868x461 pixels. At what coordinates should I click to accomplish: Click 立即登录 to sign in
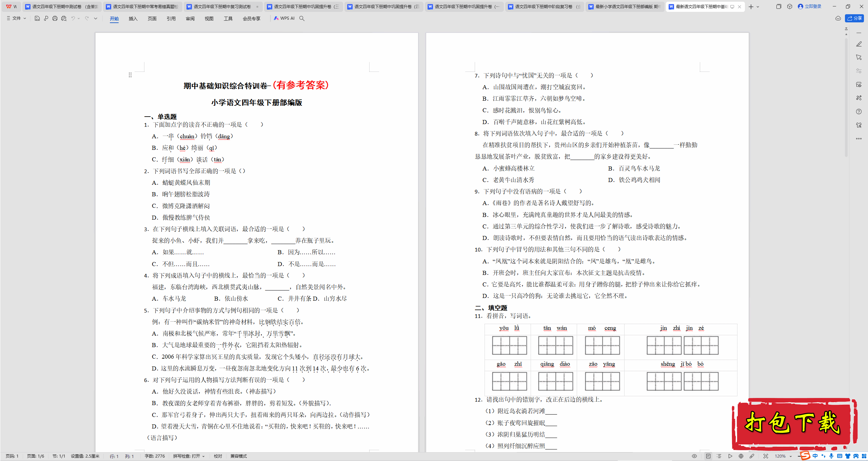tap(809, 6)
